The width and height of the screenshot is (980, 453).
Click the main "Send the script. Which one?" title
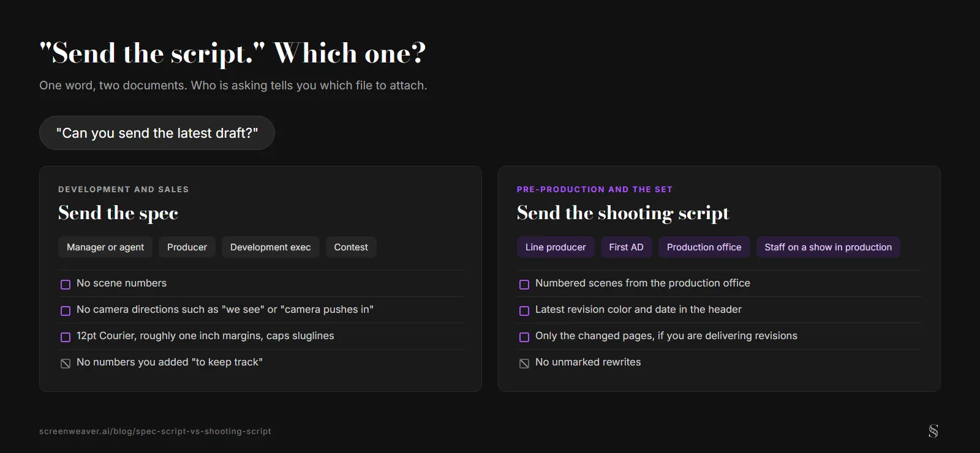coord(233,53)
